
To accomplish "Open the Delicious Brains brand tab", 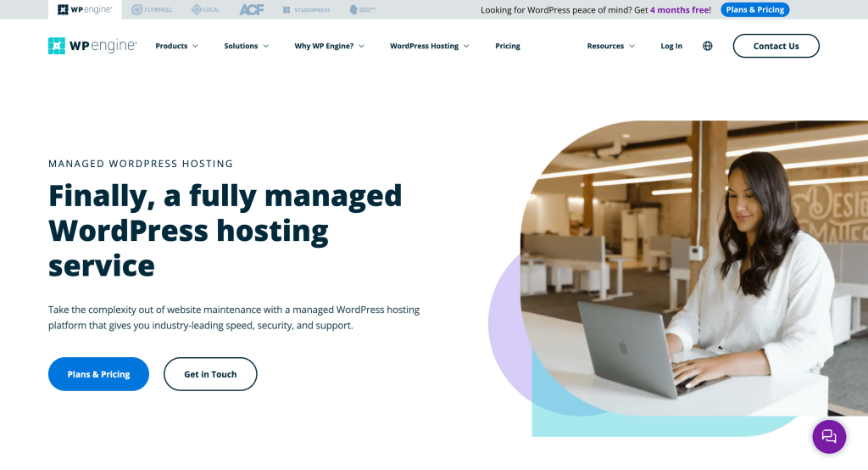I will pos(363,9).
